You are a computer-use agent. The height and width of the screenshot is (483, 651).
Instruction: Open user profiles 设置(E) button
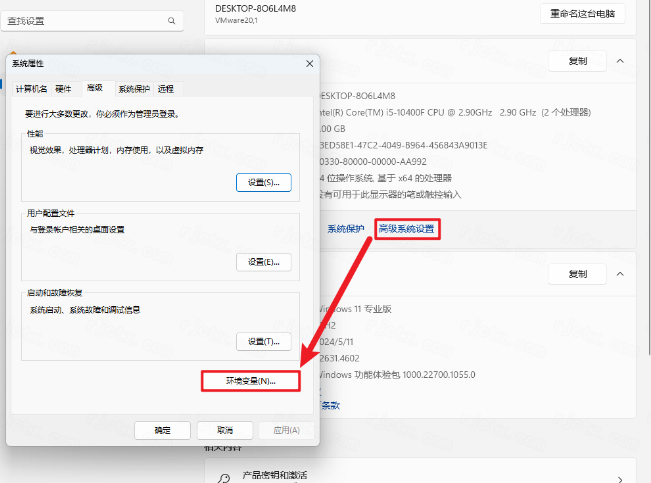[264, 262]
